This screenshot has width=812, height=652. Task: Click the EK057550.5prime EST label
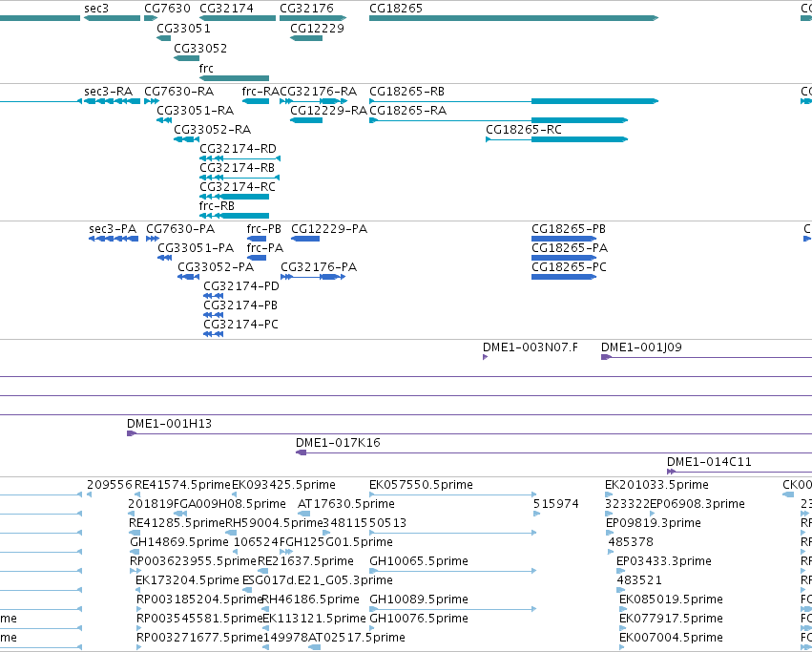421,485
